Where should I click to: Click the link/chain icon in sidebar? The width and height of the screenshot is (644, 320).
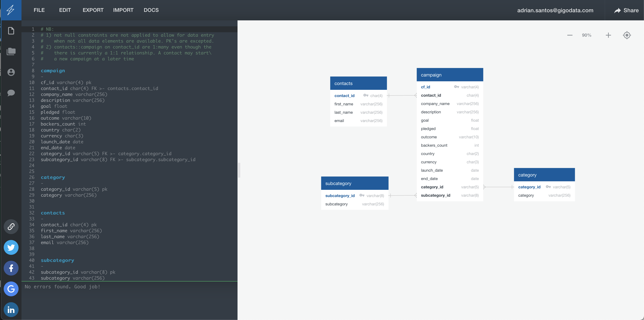[x=11, y=226]
